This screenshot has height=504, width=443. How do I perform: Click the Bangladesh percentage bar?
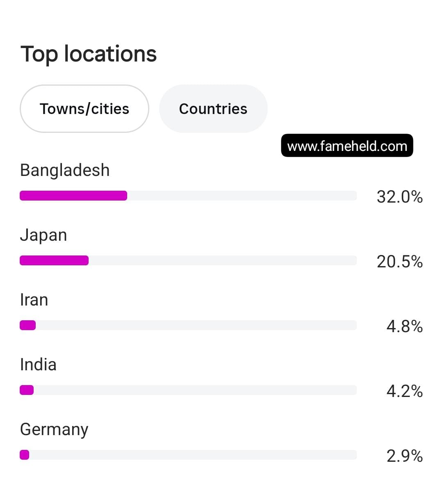tap(188, 196)
